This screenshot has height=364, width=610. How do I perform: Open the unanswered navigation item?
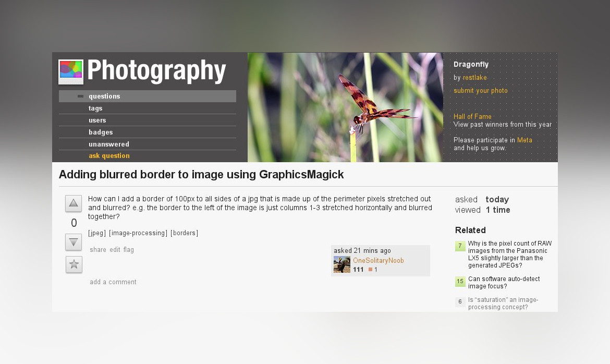pyautogui.click(x=109, y=144)
